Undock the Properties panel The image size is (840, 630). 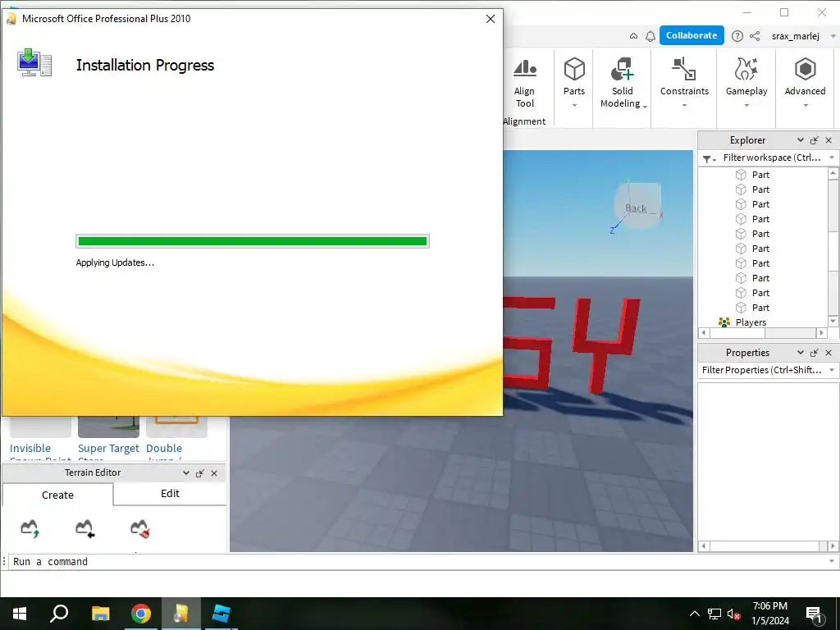tap(815, 353)
